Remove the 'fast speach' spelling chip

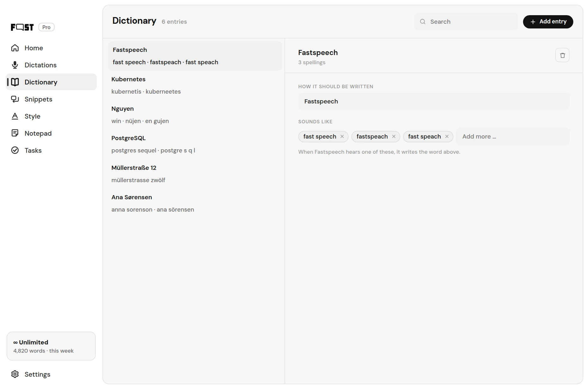point(447,137)
